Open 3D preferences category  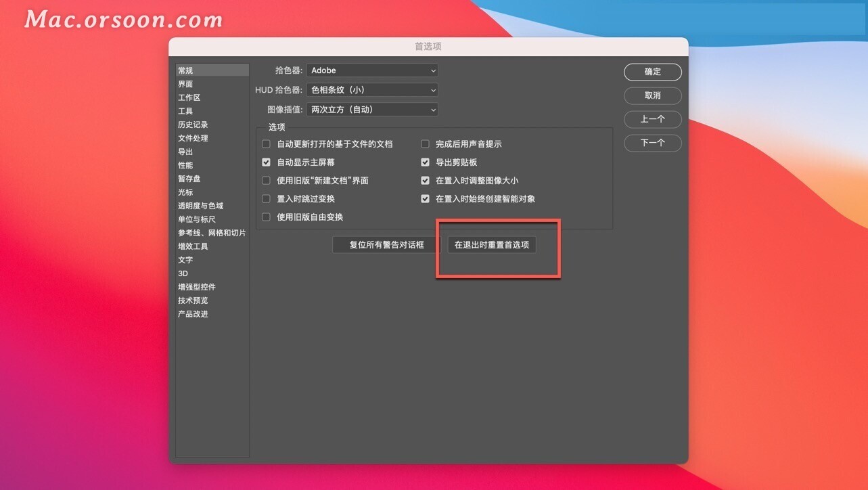pyautogui.click(x=212, y=273)
